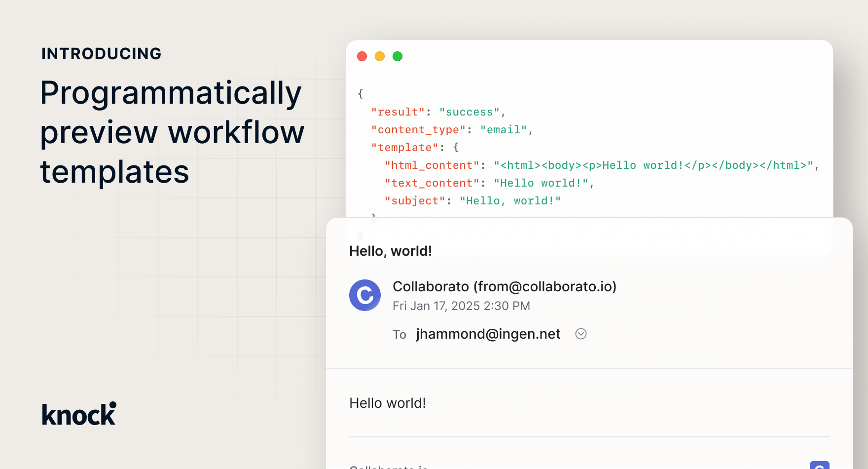Click the "Hello world!" email body text

pos(388,403)
